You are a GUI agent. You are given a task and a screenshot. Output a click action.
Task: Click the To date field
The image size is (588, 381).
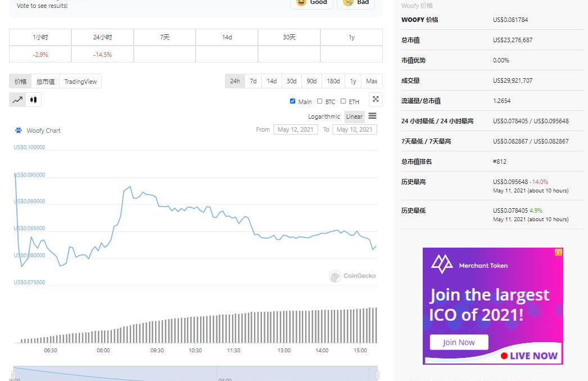click(x=354, y=129)
